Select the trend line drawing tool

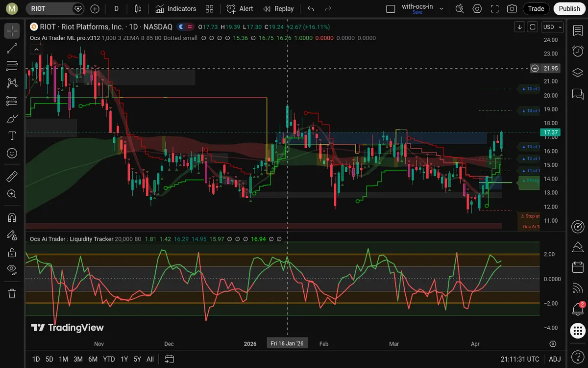[x=12, y=48]
